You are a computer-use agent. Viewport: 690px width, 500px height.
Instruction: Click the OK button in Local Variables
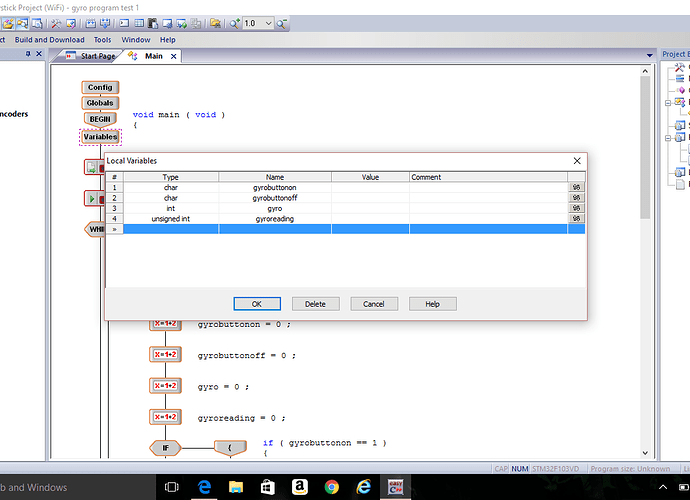point(257,304)
